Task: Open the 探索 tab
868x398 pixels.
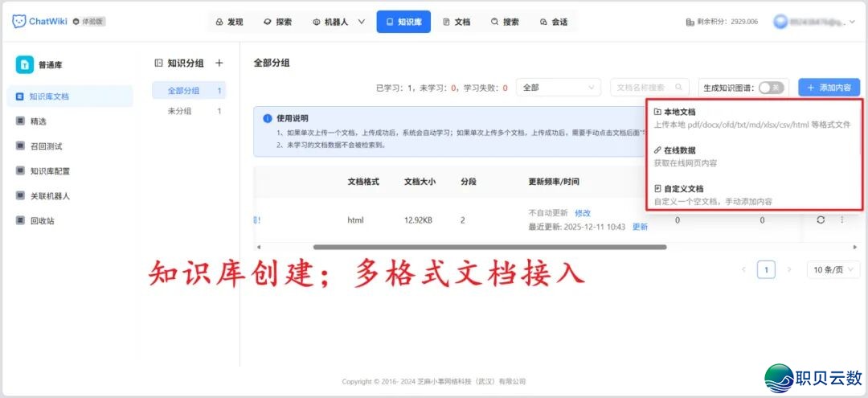Action: [x=277, y=23]
